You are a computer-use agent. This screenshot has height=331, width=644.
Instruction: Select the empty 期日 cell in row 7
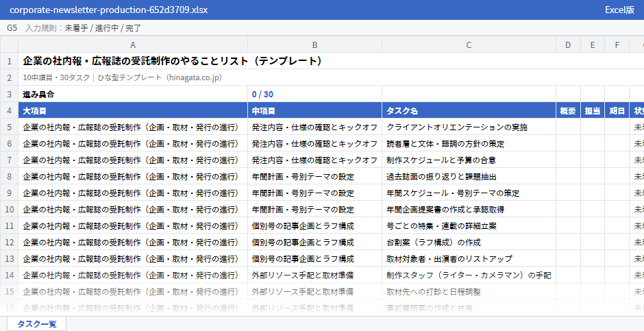tap(617, 160)
